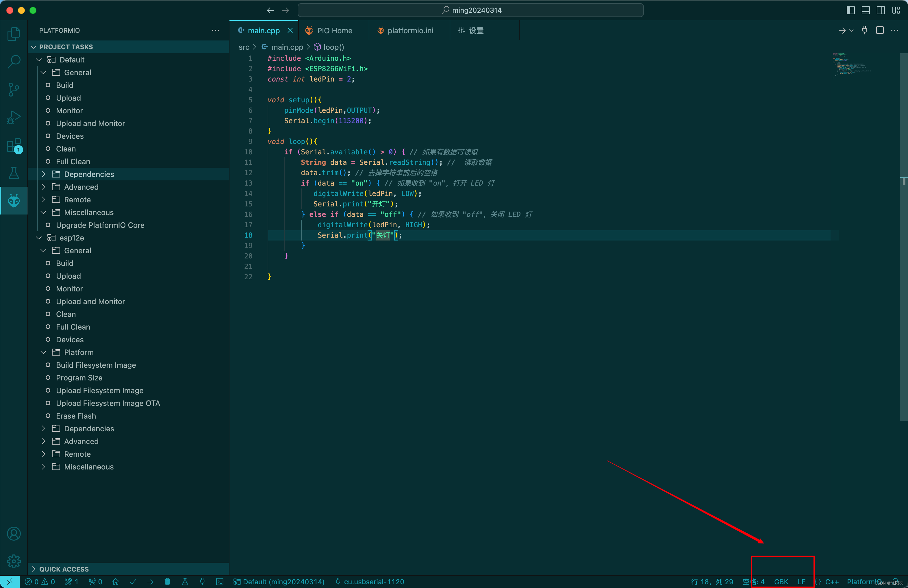Toggle the bottom panel layout button
This screenshot has height=588, width=908.
[x=866, y=10]
